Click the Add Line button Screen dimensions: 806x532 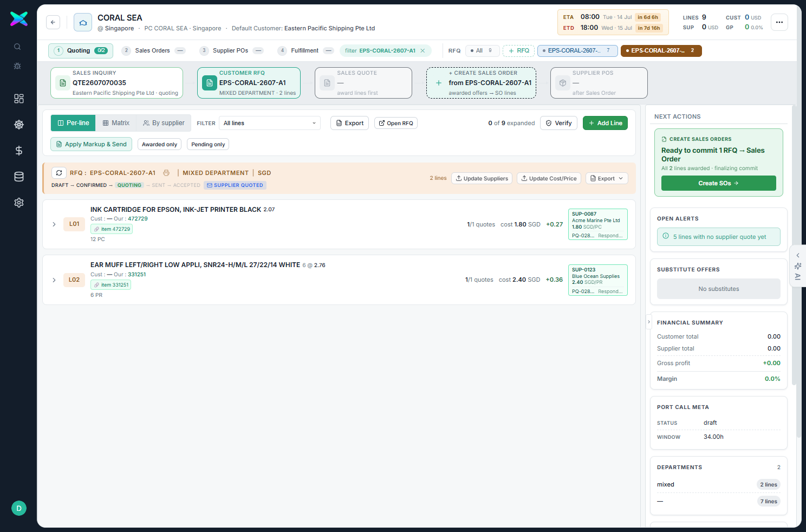click(x=605, y=123)
